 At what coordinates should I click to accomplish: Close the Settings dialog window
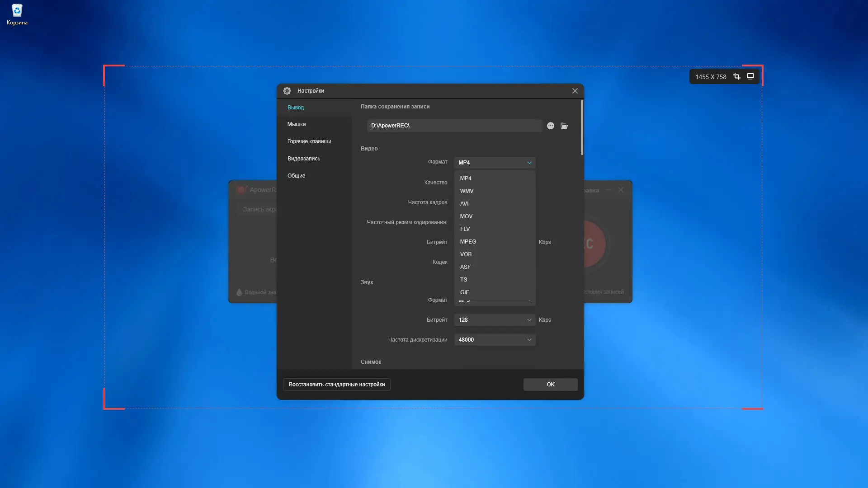point(575,91)
